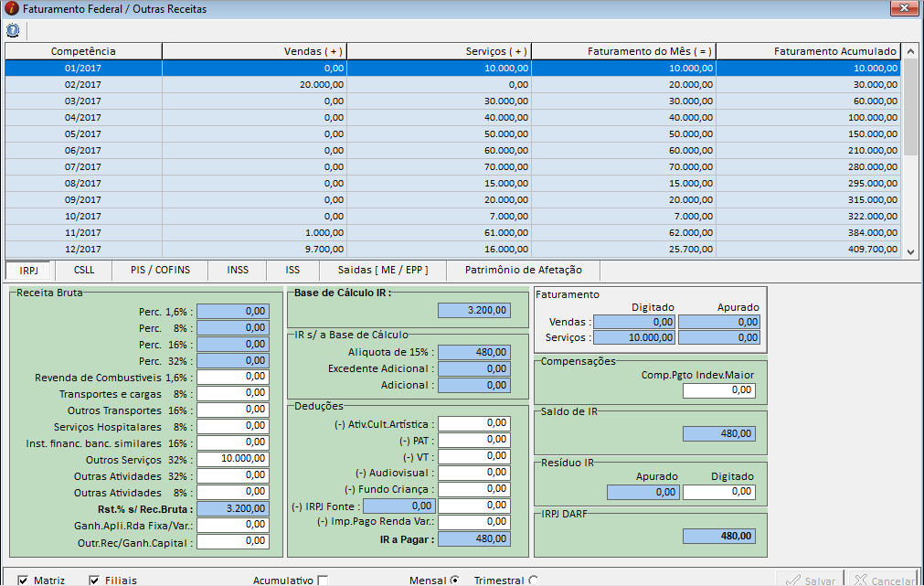Click the grid scrollbar up arrow
Screen dimensions: 924x586
point(910,51)
